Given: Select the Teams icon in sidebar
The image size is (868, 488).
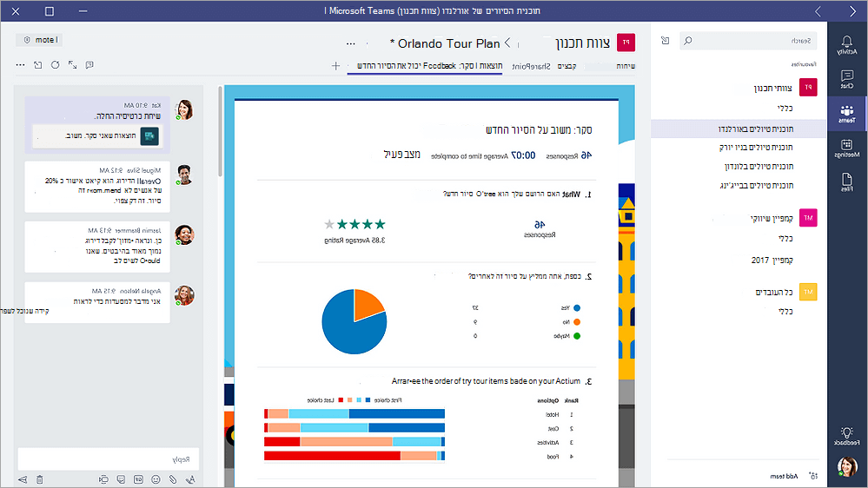Looking at the screenshot, I should [846, 114].
